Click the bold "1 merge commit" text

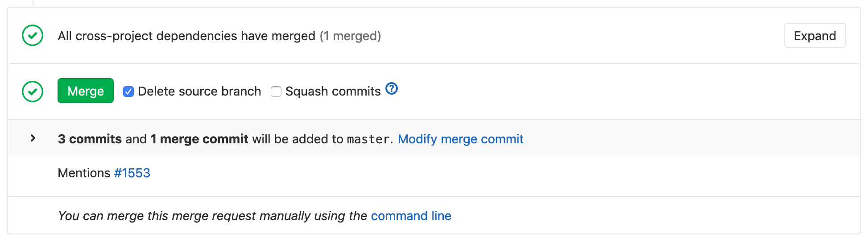[x=199, y=139]
